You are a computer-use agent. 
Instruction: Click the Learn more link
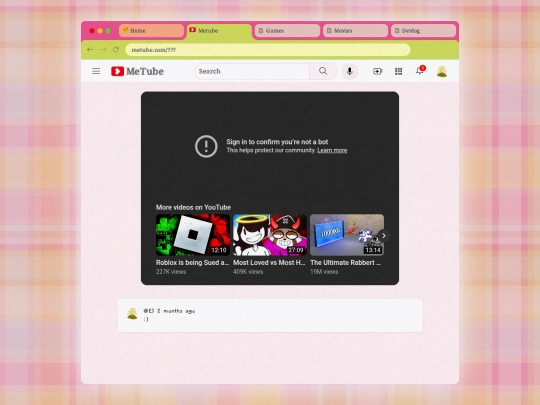(x=332, y=150)
